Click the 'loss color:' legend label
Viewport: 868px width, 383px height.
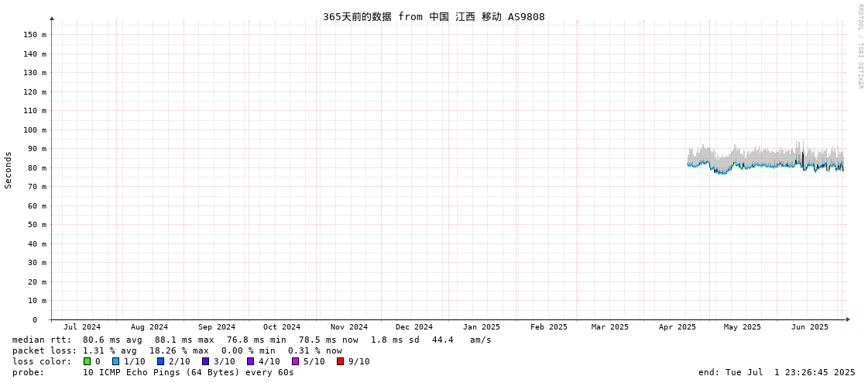(x=42, y=362)
